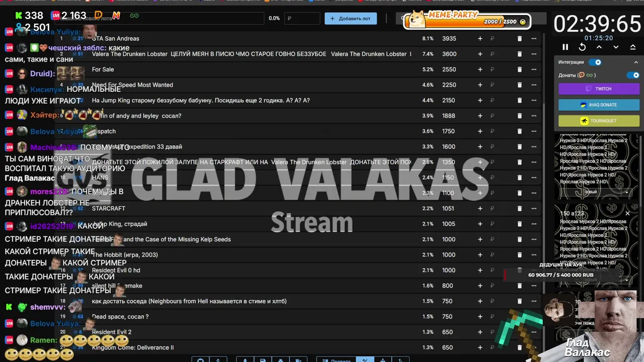
Task: Click chat username shemvvv
Action: [x=48, y=307]
